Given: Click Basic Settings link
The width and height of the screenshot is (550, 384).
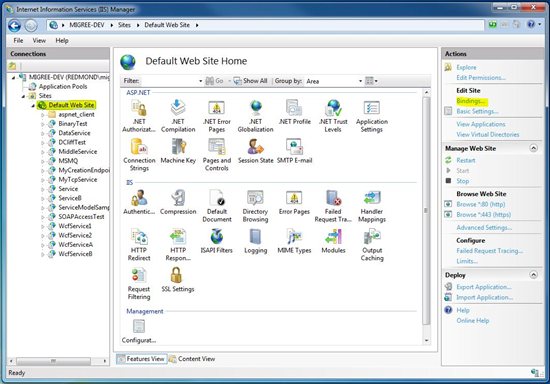Looking at the screenshot, I should point(477,112).
